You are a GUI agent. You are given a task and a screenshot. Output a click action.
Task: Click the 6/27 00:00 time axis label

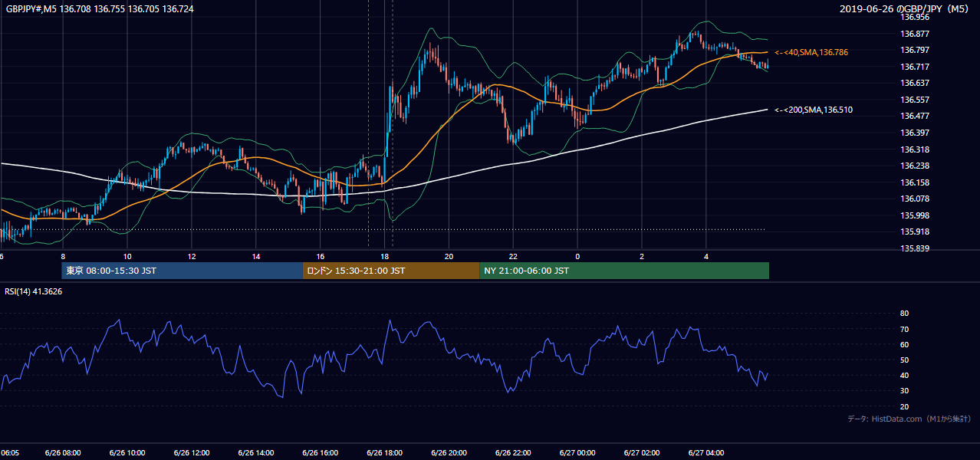pyautogui.click(x=577, y=452)
